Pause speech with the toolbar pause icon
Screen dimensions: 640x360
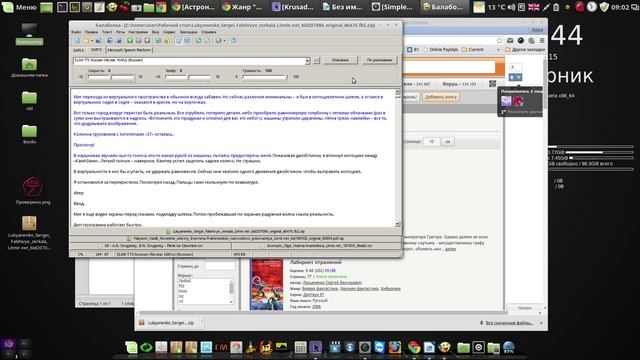coord(138,40)
